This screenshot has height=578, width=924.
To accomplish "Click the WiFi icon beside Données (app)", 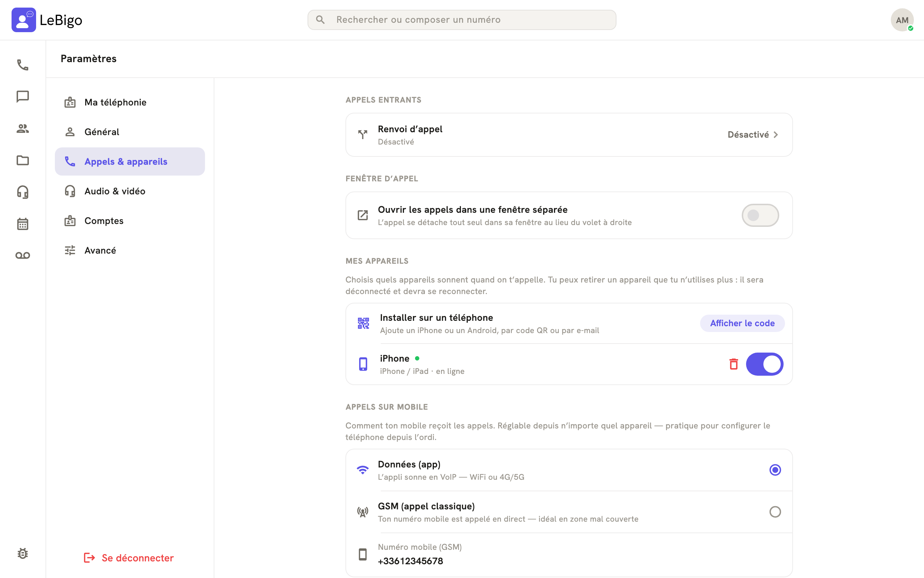I will pyautogui.click(x=362, y=470).
